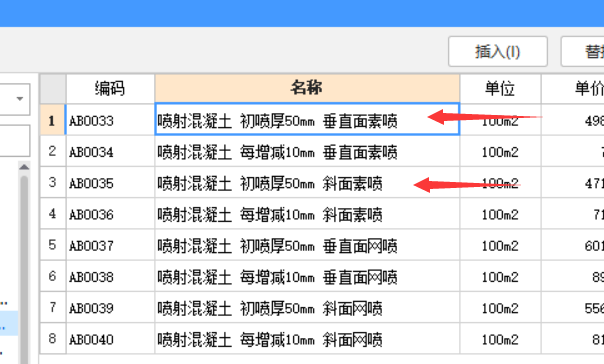
Task: Click the 单位 column header
Action: (x=500, y=89)
